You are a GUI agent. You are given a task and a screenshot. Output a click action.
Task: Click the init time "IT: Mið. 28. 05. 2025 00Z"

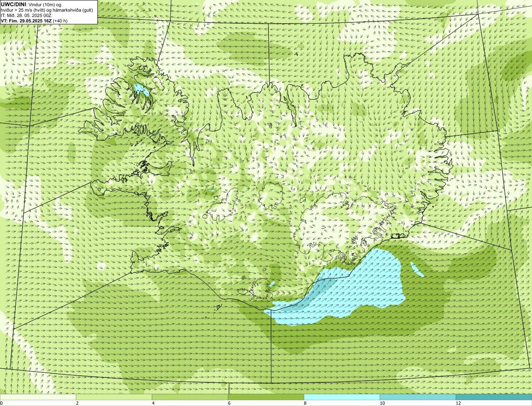point(26,15)
